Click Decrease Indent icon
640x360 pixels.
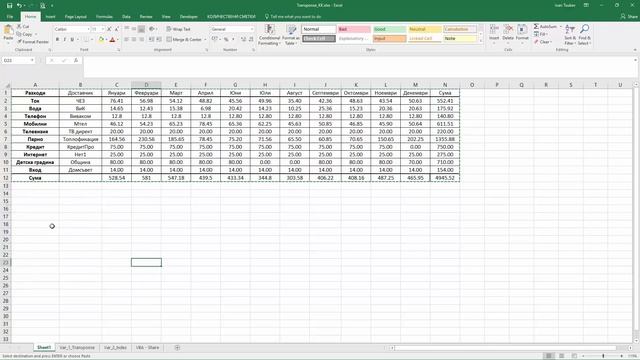coord(151,40)
